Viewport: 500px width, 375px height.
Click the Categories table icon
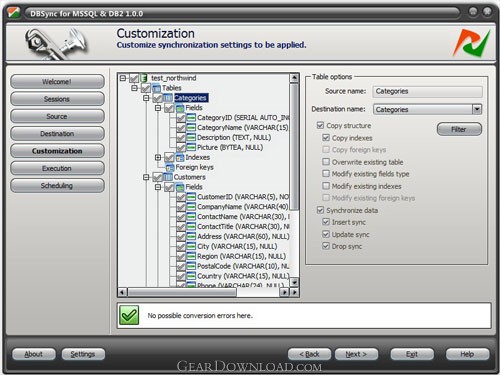point(168,98)
